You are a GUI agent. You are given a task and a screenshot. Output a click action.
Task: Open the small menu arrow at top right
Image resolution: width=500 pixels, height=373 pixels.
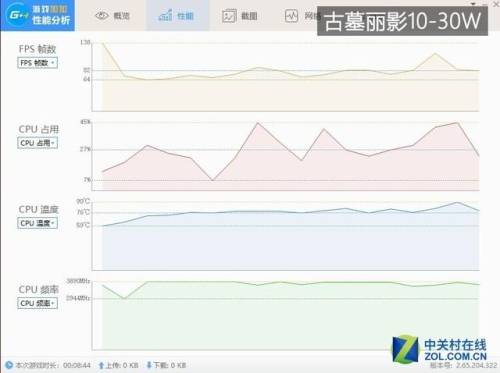pos(473,4)
